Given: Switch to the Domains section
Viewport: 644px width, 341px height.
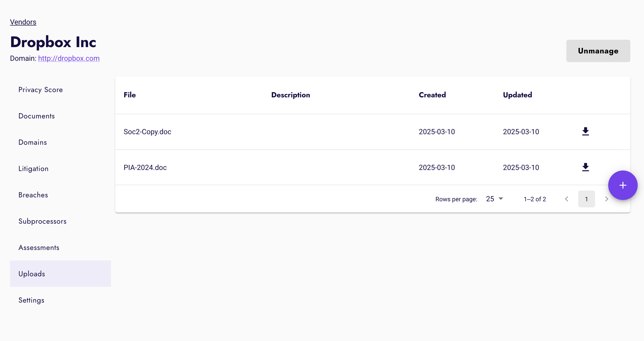Looking at the screenshot, I should coord(61,142).
